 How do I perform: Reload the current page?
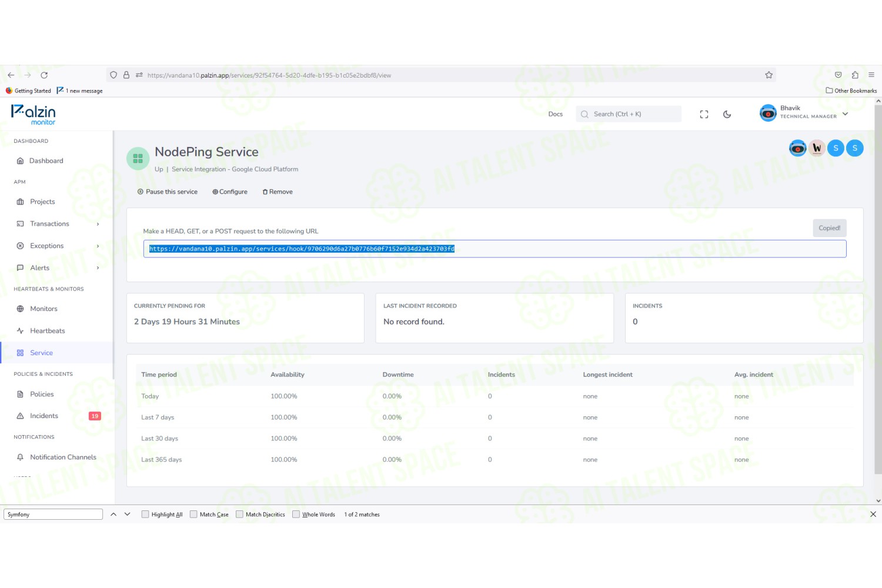coord(44,75)
